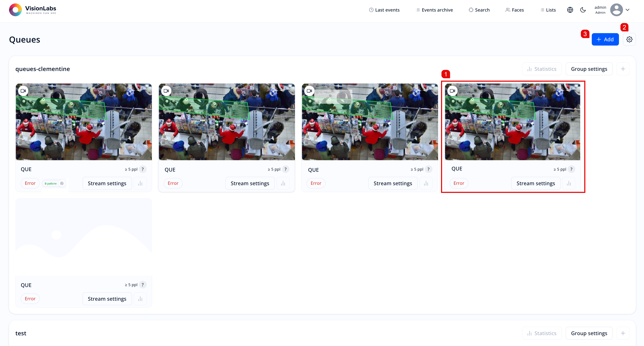This screenshot has height=346, width=644.
Task: Click the blue Add button
Action: click(605, 39)
